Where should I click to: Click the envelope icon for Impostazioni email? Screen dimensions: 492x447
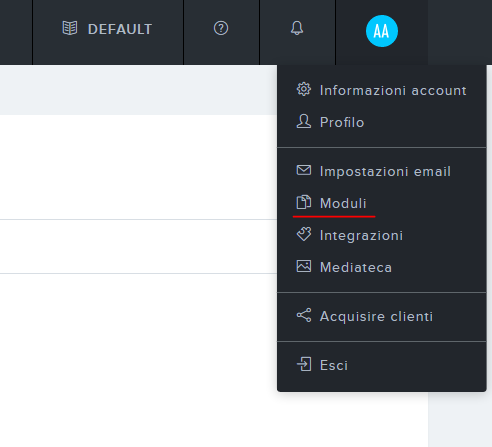click(304, 170)
